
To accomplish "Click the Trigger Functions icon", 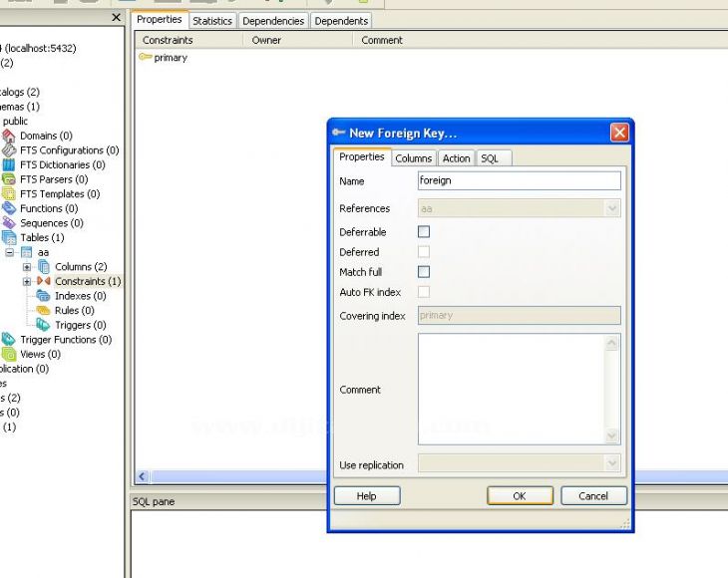I will tap(9, 340).
